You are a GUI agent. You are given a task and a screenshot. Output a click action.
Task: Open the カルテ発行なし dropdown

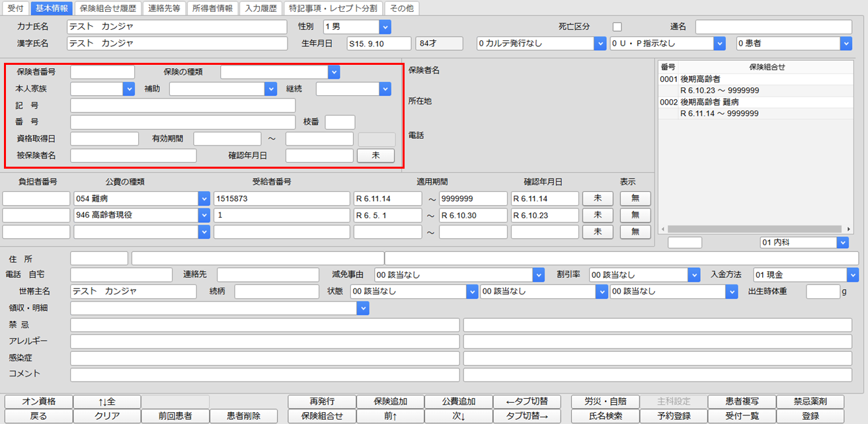point(600,44)
